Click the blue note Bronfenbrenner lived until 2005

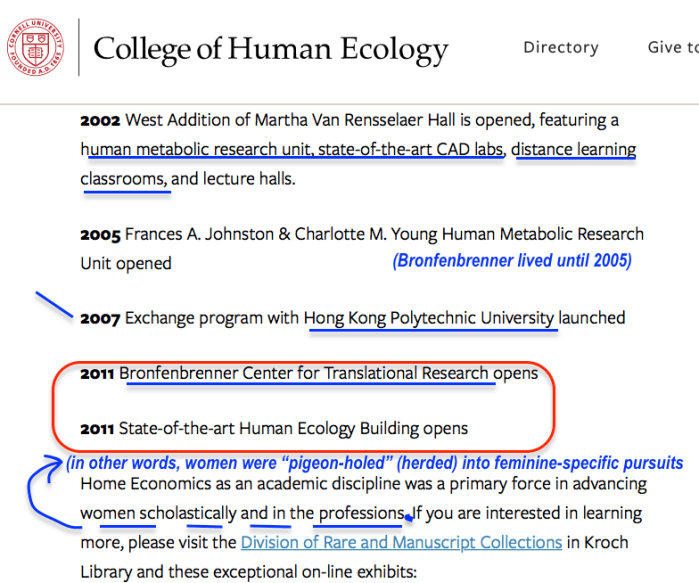(511, 262)
